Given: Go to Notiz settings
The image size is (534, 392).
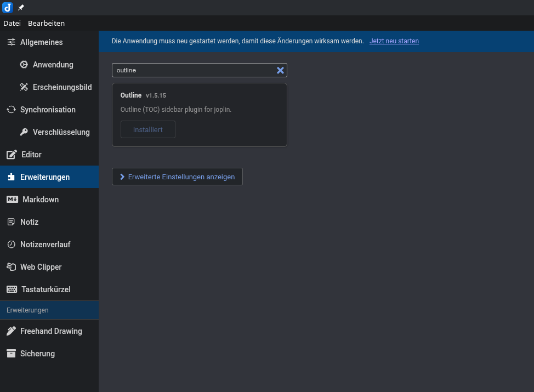Looking at the screenshot, I should tap(49, 221).
